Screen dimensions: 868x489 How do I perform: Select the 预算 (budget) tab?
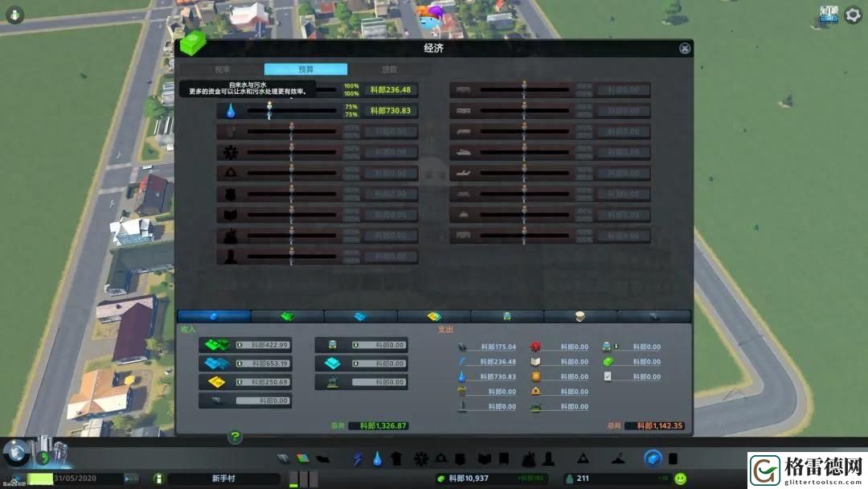click(x=306, y=69)
